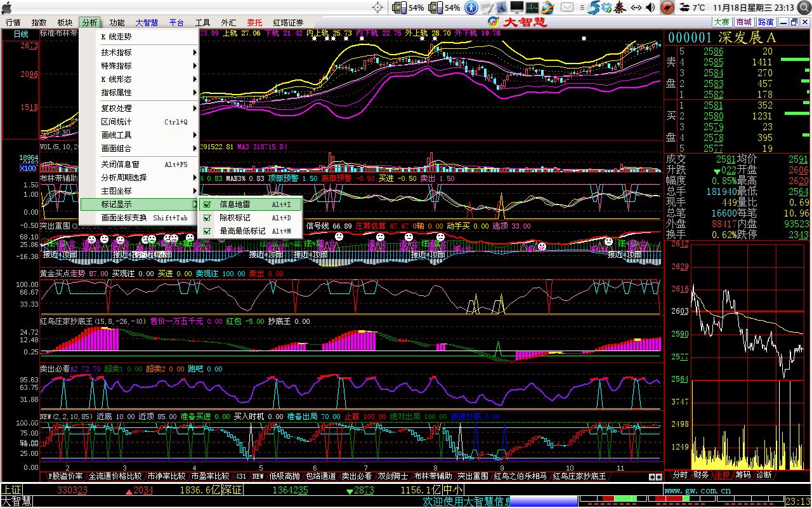Image resolution: width=812 pixels, height=508 pixels.
Task: Click the indicator tab scroll arrows
Action: click(x=655, y=476)
